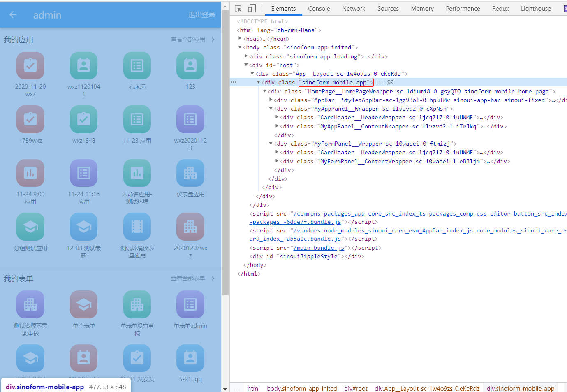Select the Elements tab
Image resolution: width=567 pixels, height=392 pixels.
click(283, 8)
